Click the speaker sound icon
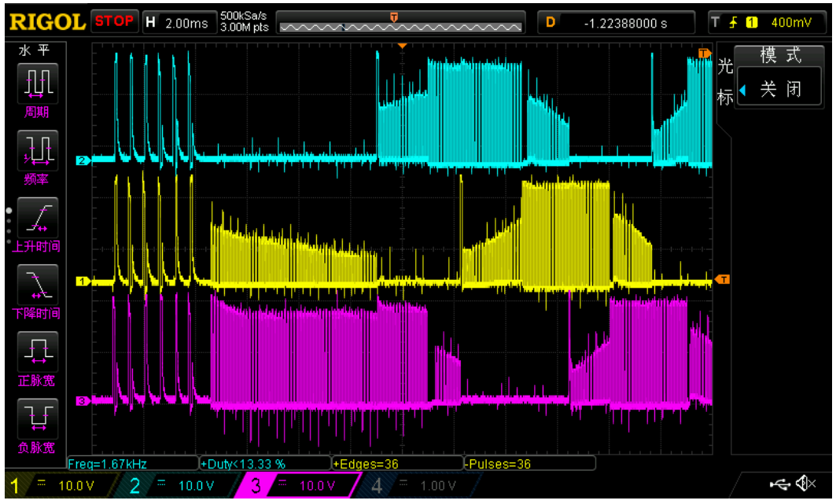Viewport: 836px width, 504px height. click(x=805, y=484)
